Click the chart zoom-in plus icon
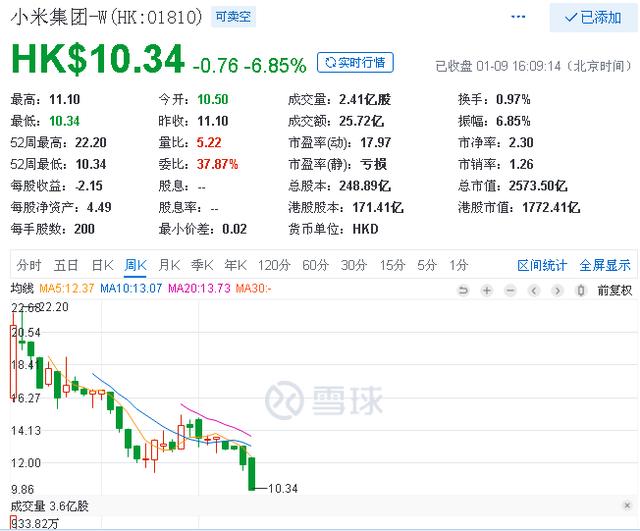Image resolution: width=640 pixels, height=531 pixels. [487, 291]
